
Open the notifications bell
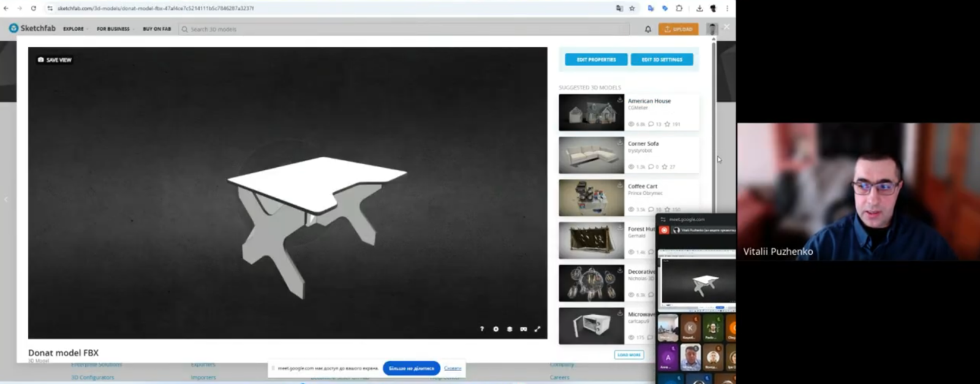[648, 29]
